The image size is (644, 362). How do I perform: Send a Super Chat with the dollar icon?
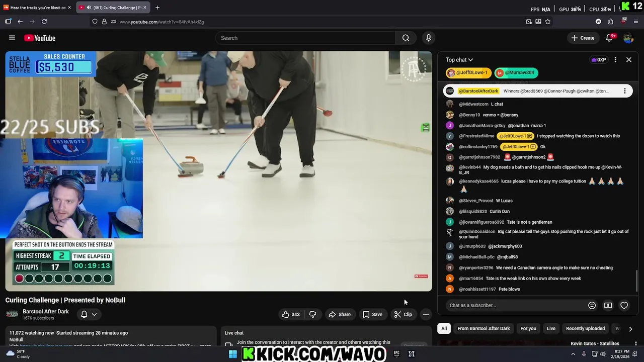608,305
